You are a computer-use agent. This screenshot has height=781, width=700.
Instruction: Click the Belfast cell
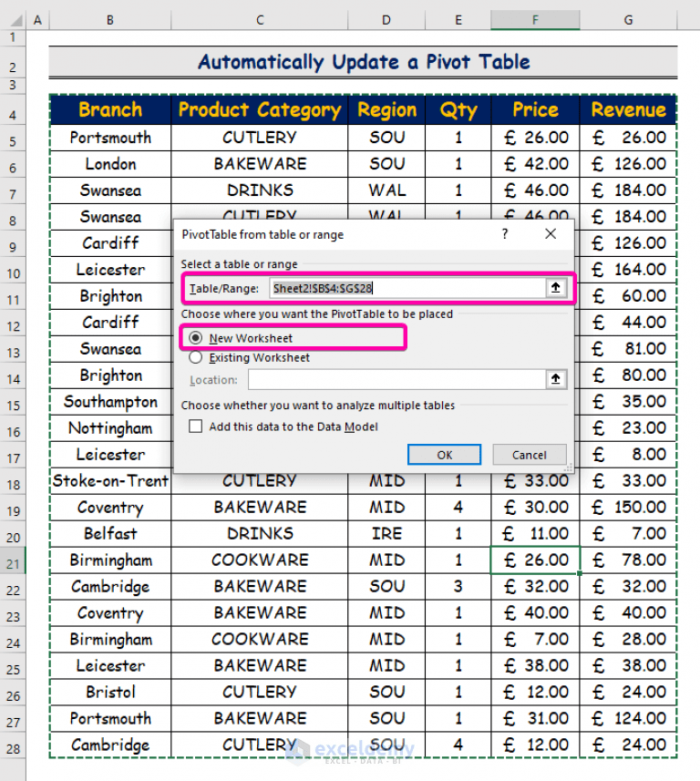tap(110, 533)
